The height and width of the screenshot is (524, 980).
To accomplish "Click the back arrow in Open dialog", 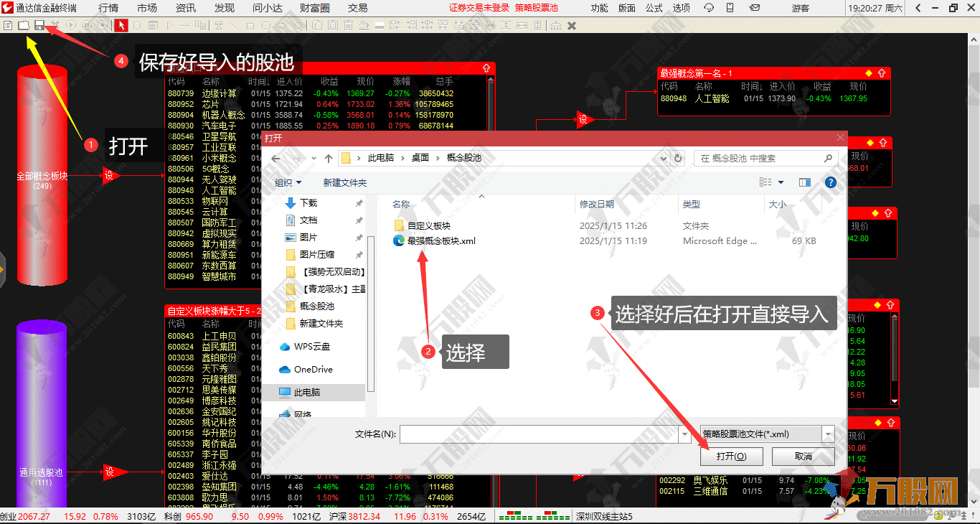I will coord(276,158).
